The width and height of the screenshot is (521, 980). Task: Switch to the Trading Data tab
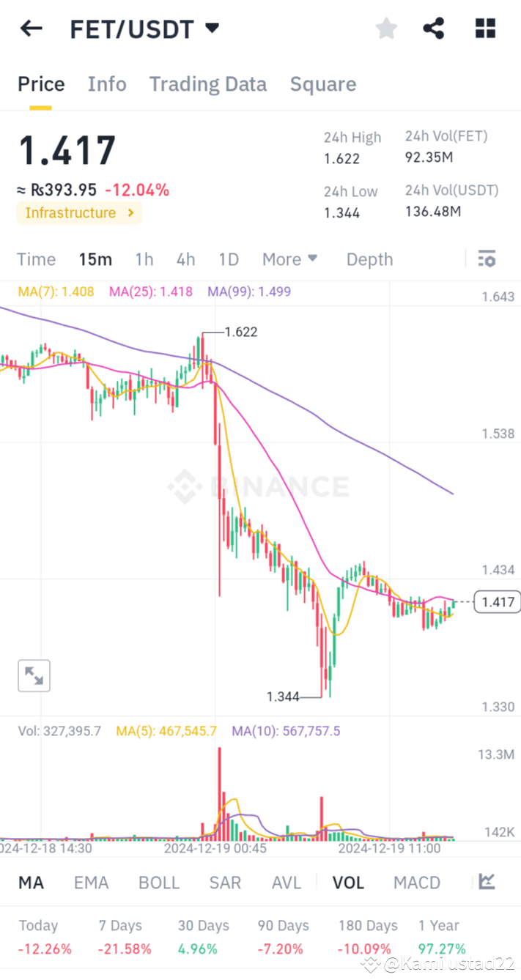208,83
